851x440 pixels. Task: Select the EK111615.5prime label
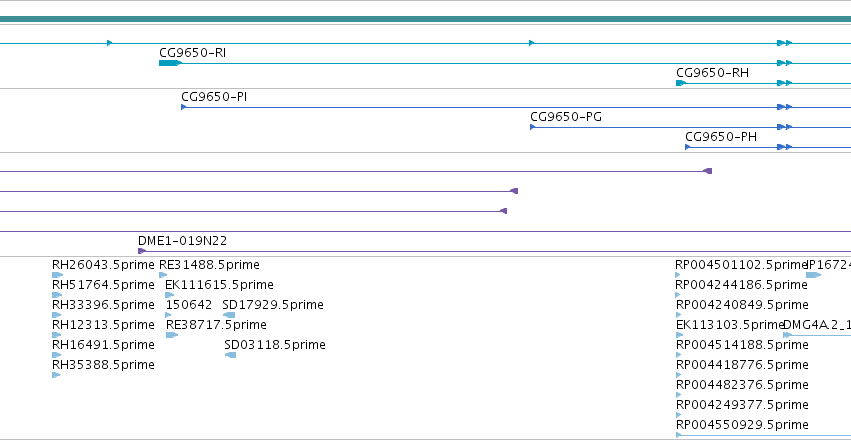(219, 285)
